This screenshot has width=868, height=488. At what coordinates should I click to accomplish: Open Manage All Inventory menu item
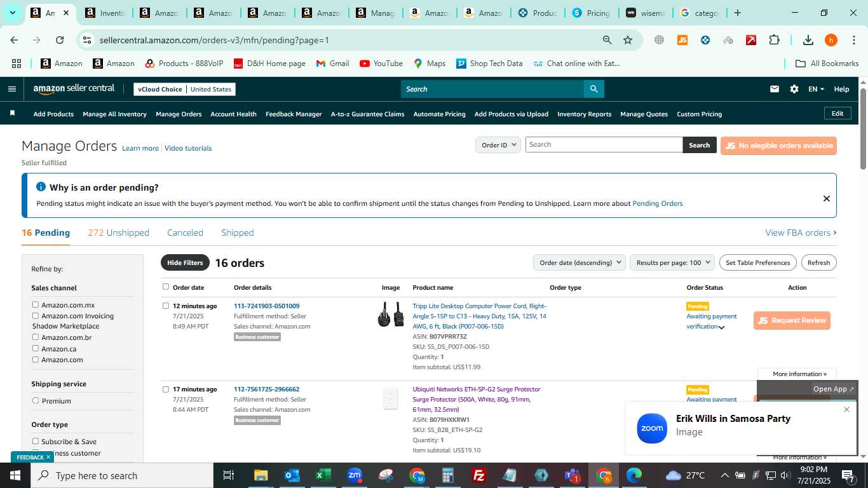[114, 114]
